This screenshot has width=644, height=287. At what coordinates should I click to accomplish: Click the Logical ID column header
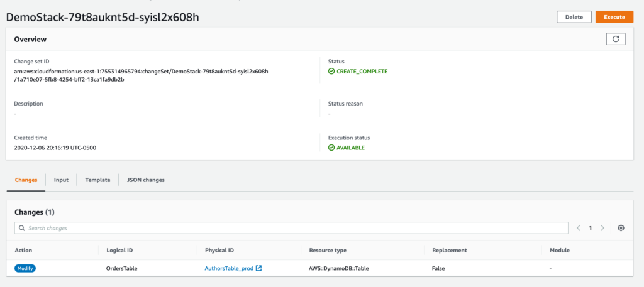[119, 250]
